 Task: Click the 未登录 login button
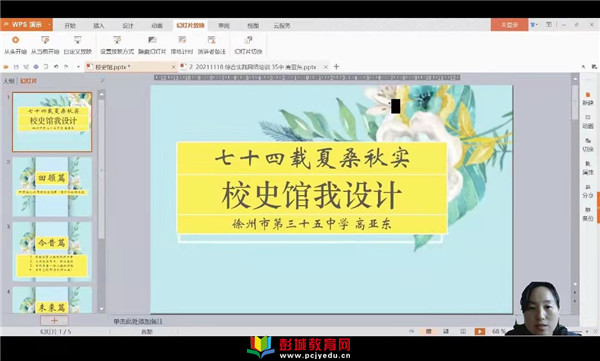tap(509, 25)
